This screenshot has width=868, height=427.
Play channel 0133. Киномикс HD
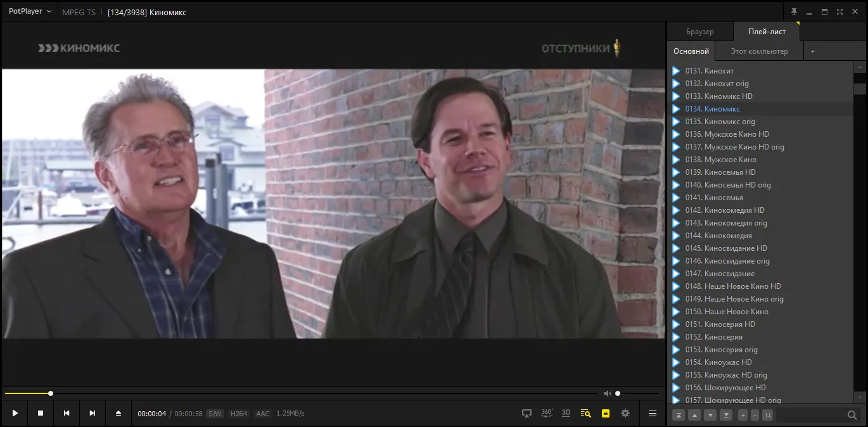tap(760, 96)
